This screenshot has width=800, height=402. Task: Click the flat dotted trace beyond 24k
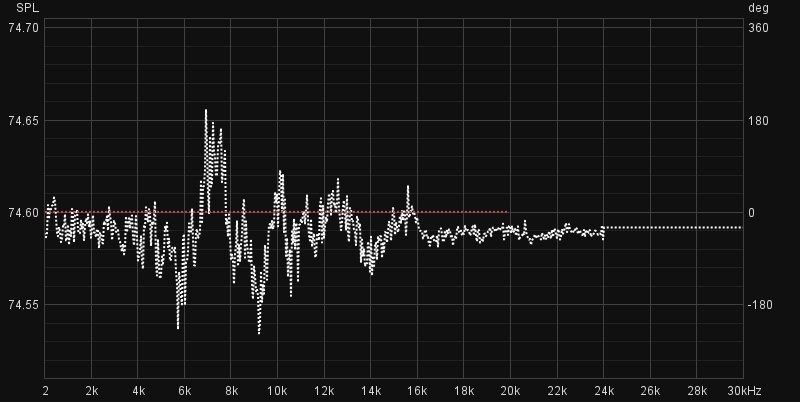pos(673,228)
